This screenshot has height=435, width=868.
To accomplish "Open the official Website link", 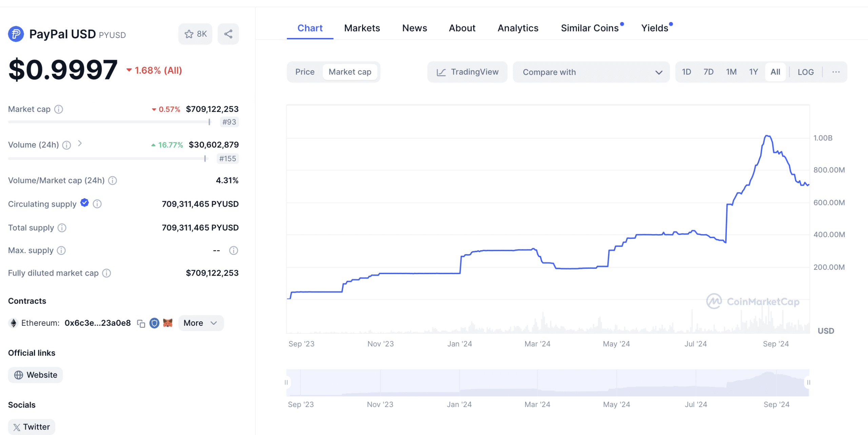I will click(x=35, y=375).
